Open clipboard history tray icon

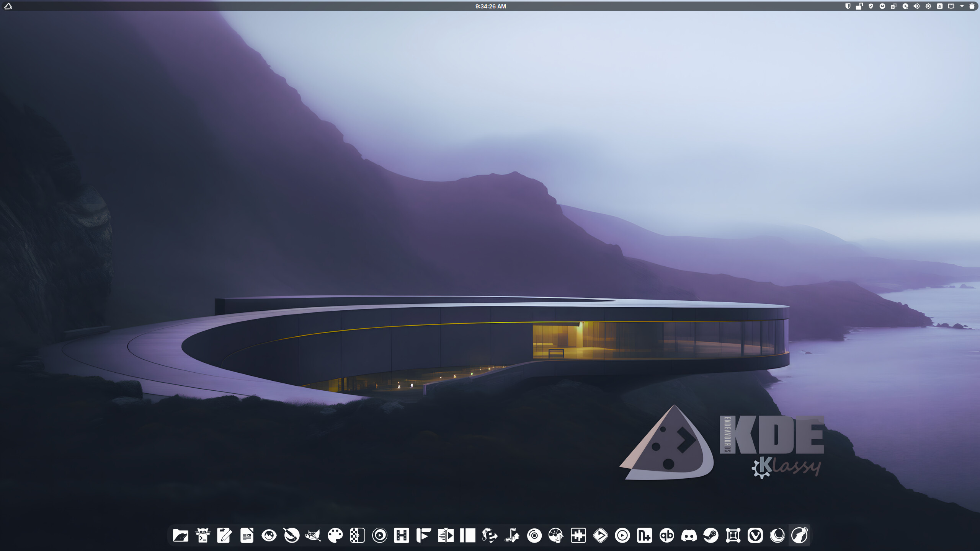point(893,7)
